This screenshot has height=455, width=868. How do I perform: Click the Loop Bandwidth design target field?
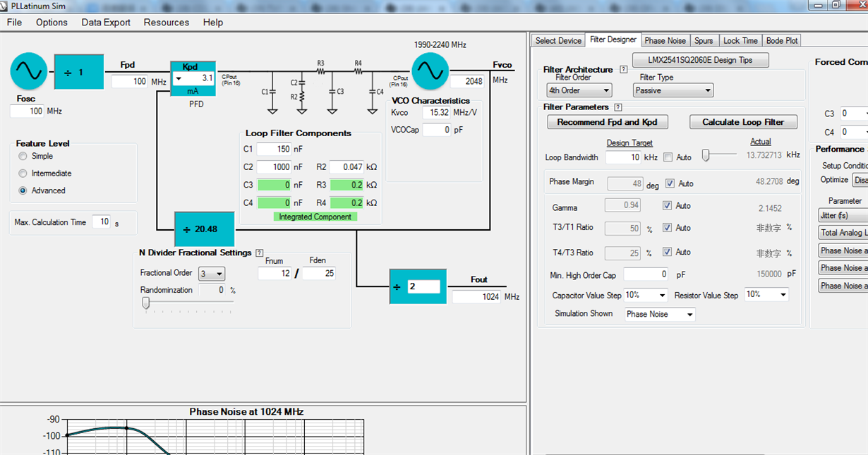(x=623, y=157)
